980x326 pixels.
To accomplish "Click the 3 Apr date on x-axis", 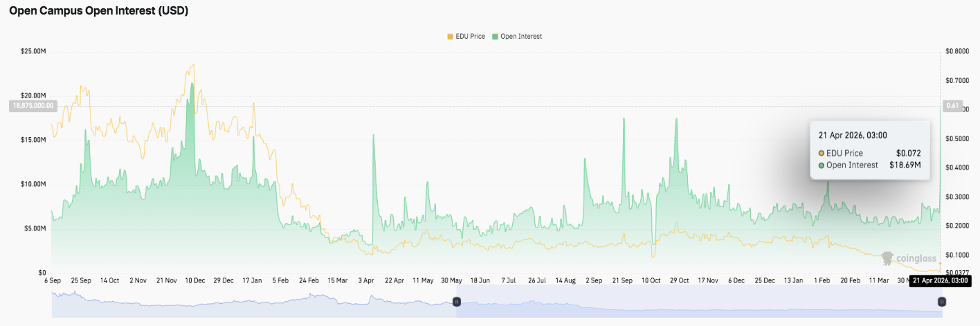I will tap(366, 280).
